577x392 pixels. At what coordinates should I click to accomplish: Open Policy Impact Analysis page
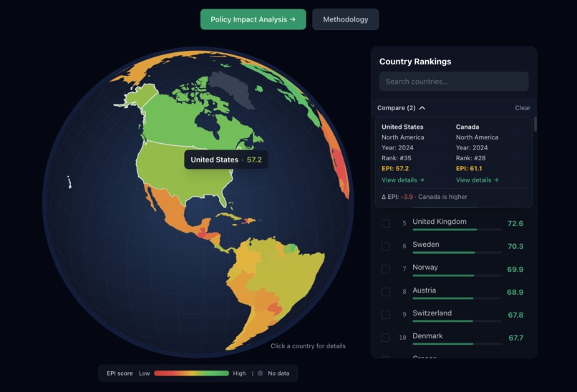(x=253, y=19)
